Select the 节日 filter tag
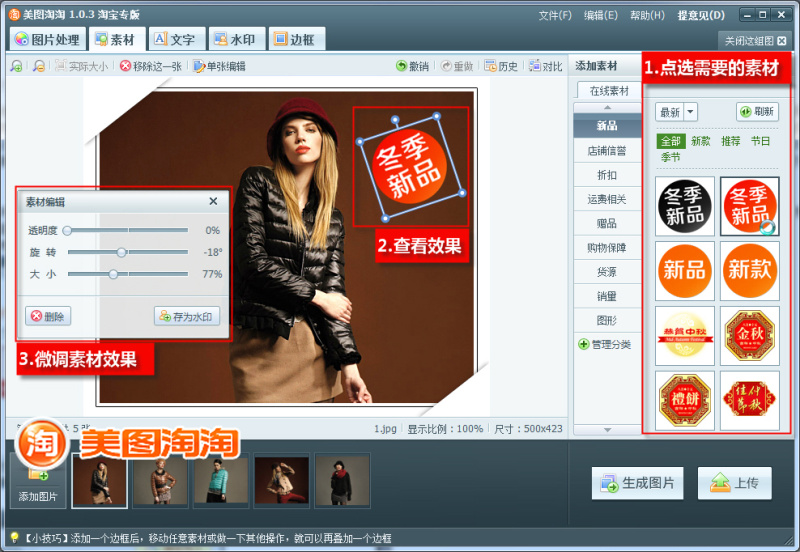Screen dimensions: 800x552 [760, 141]
